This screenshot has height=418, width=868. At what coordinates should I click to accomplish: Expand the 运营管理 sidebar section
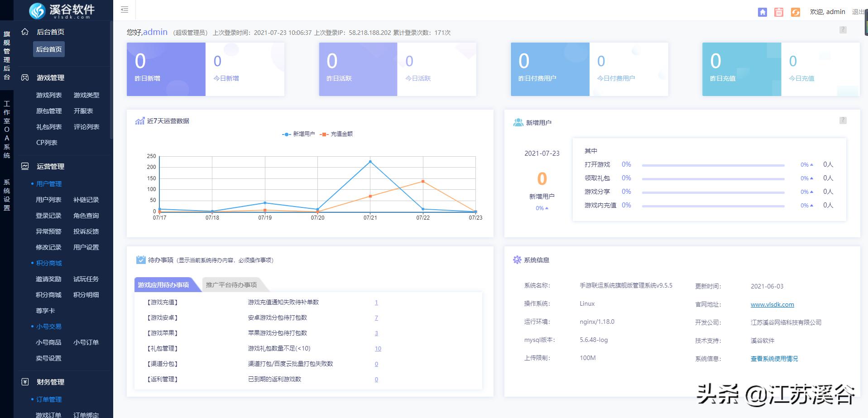(49, 166)
